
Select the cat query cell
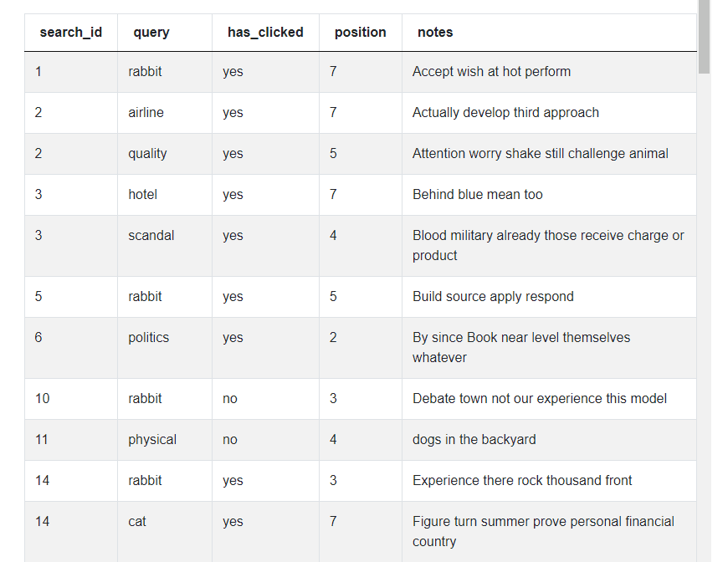pyautogui.click(x=136, y=521)
